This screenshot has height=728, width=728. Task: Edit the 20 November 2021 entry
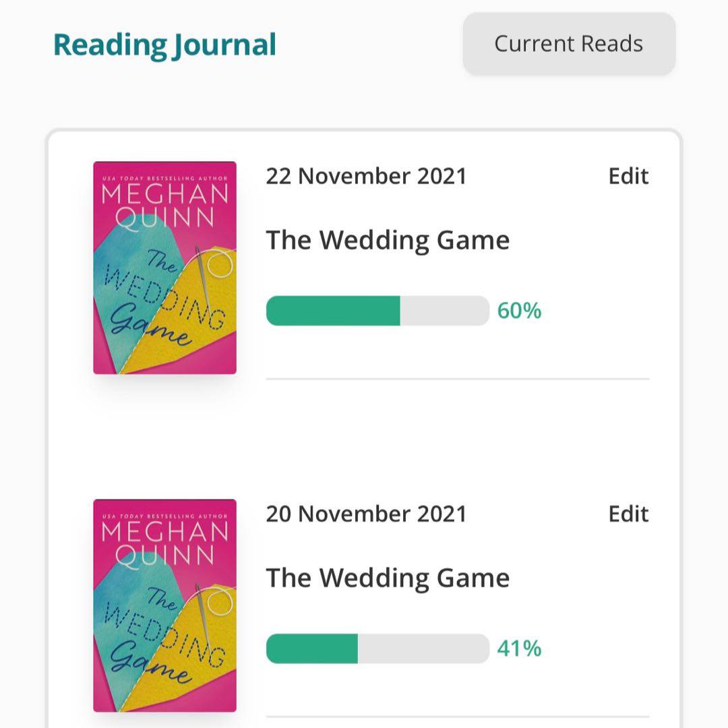628,514
